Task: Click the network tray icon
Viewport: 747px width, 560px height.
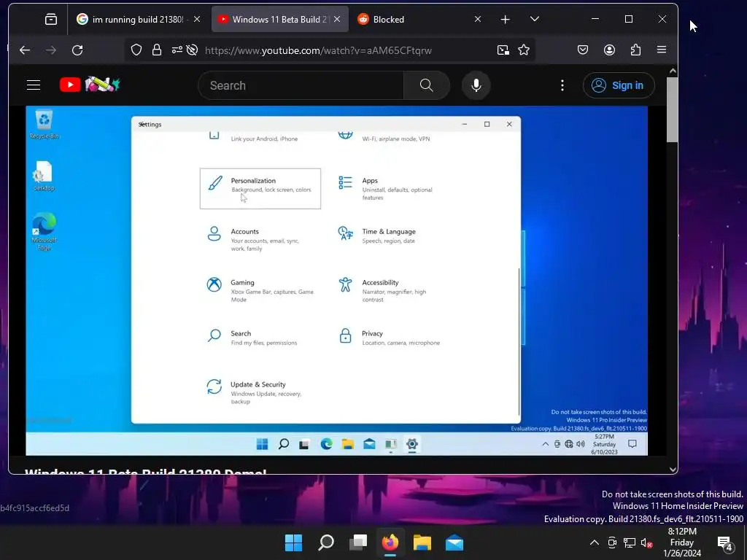Action: 630,542
